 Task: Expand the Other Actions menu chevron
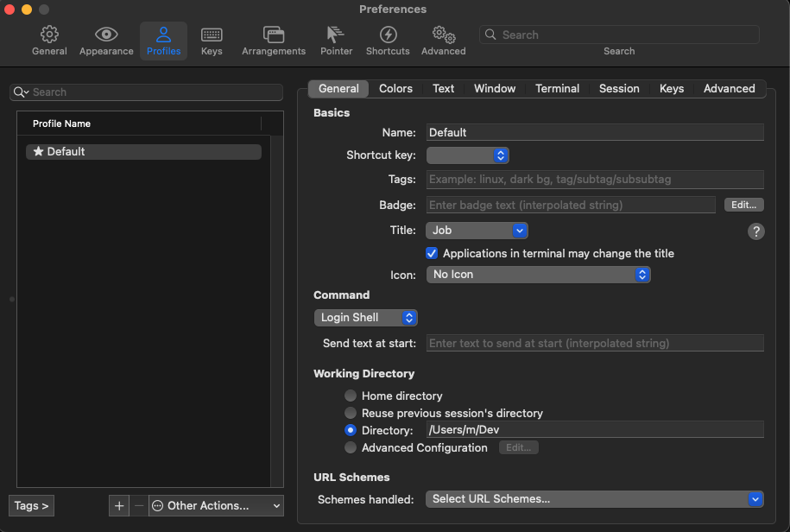276,506
